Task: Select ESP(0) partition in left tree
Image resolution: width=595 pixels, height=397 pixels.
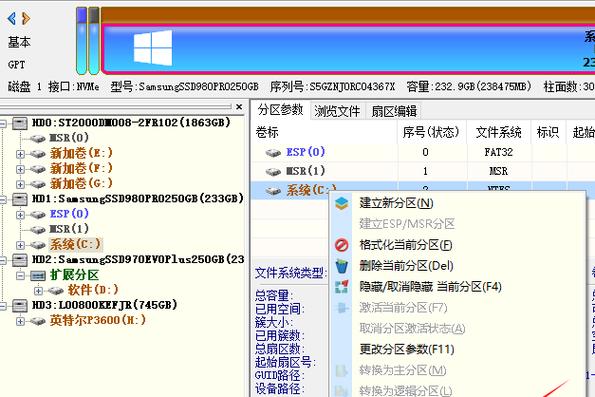Action: [69, 214]
